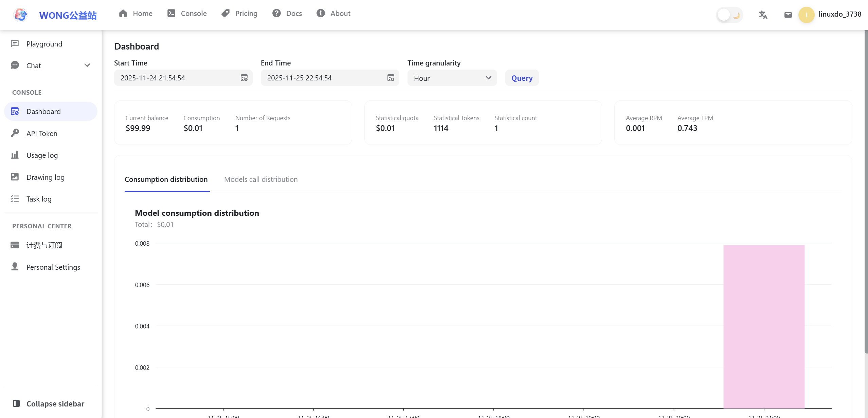Open the End Time calendar picker icon
The image size is (868, 418).
coord(391,78)
